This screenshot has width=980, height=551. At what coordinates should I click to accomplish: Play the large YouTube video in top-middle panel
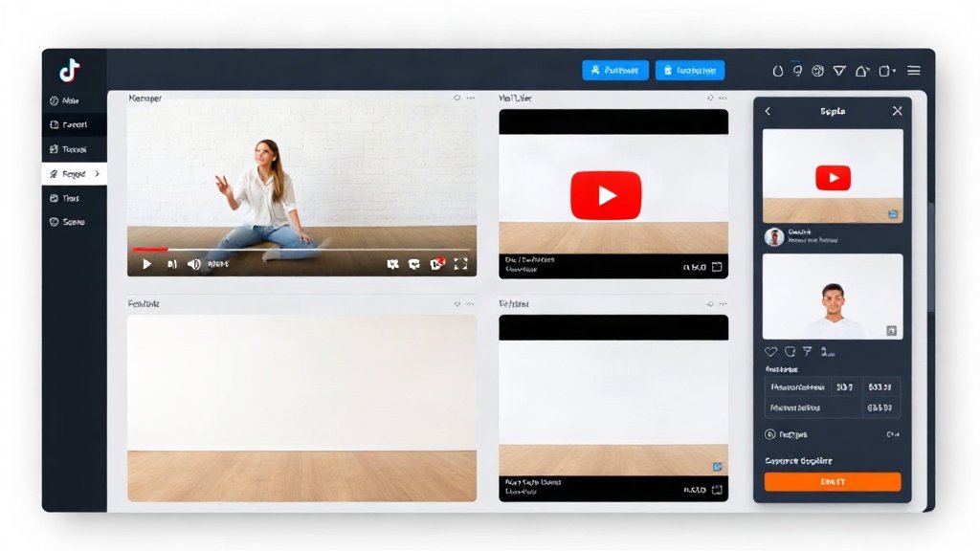tap(606, 195)
